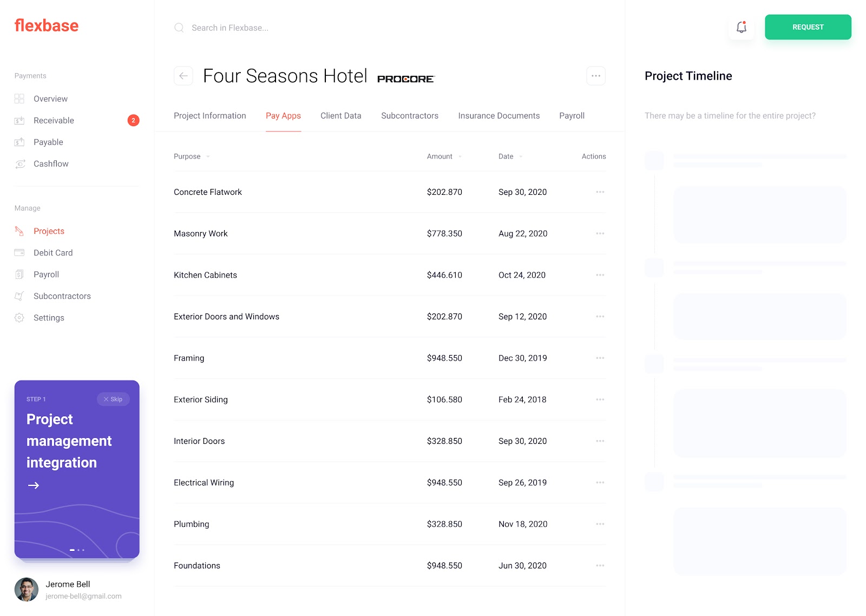Open actions menu for Exterior Doors and Windows
This screenshot has height=616, width=866.
coord(600,317)
